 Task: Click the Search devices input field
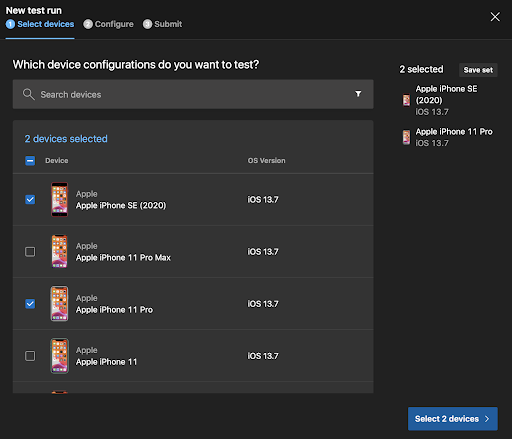point(193,94)
